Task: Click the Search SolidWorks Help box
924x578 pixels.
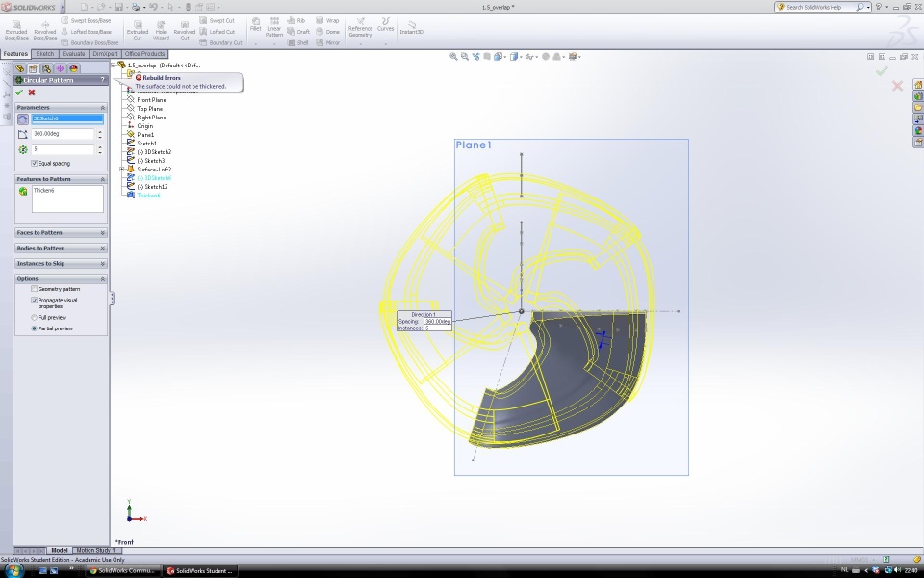Action: (x=820, y=7)
